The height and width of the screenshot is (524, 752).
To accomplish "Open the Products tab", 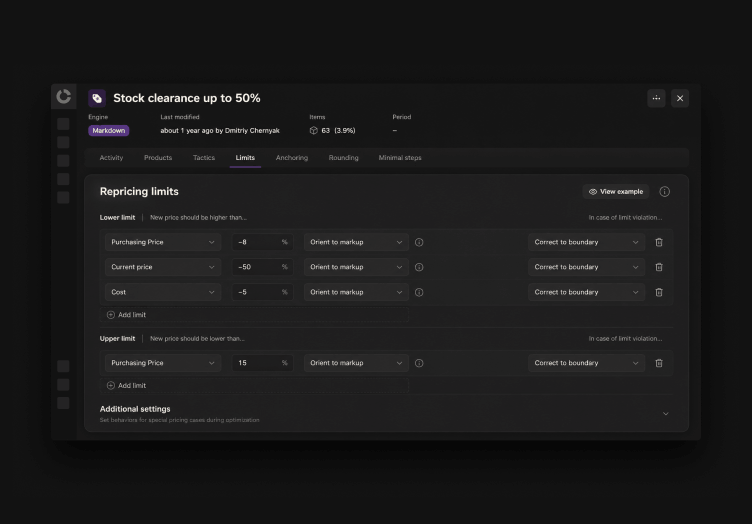I will click(158, 158).
